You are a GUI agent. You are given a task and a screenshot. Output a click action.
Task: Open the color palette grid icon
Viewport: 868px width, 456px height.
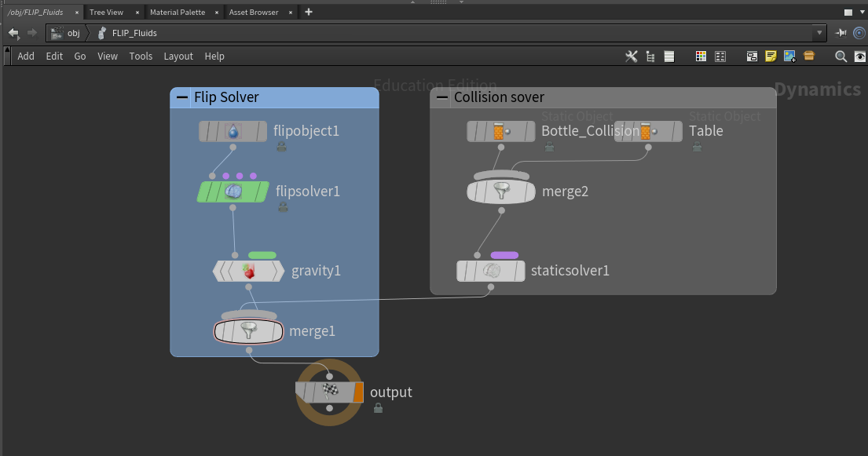click(701, 57)
